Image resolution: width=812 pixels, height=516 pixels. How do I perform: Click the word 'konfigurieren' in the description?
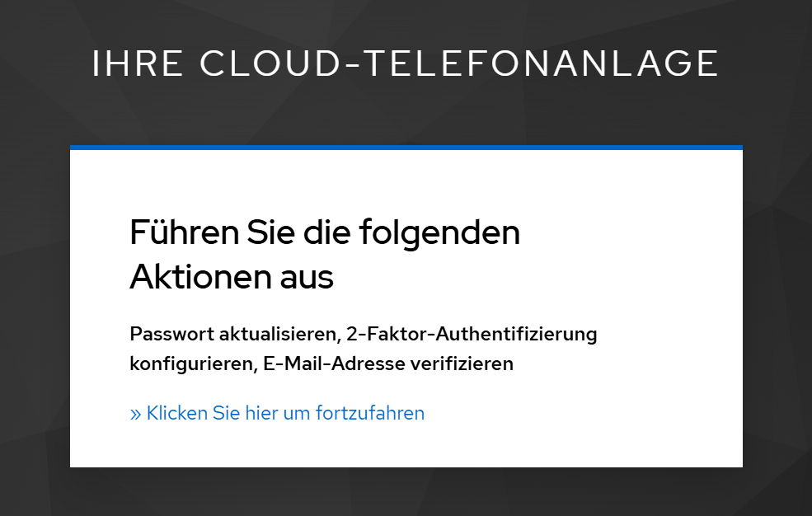click(x=194, y=364)
